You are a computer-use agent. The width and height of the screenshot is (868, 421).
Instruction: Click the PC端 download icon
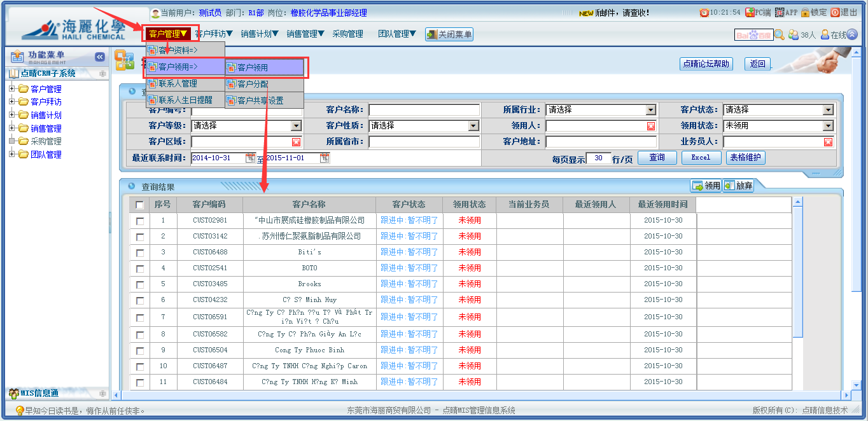click(750, 12)
